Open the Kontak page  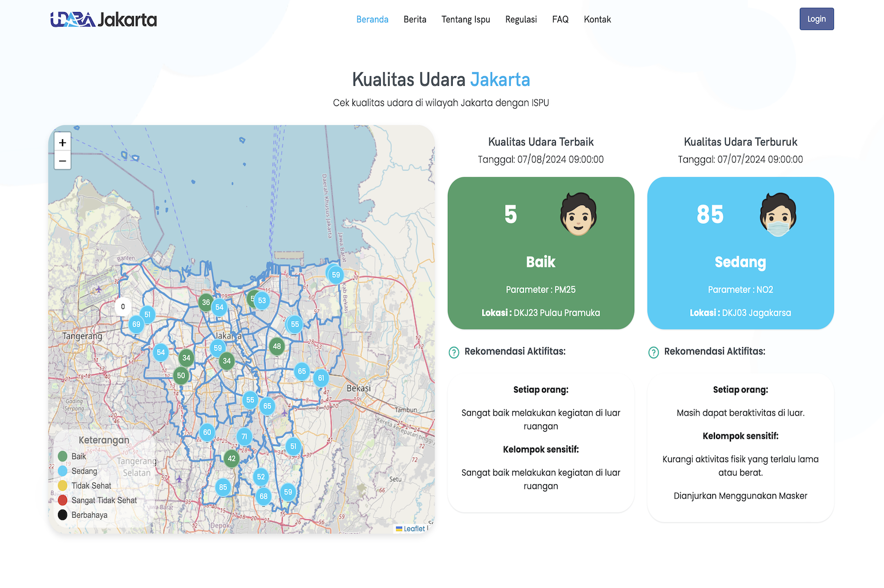click(x=597, y=19)
